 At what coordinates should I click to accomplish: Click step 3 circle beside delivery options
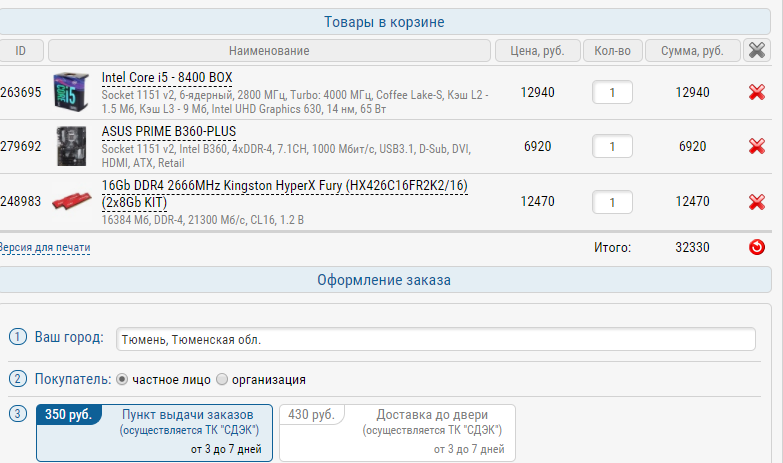17,414
